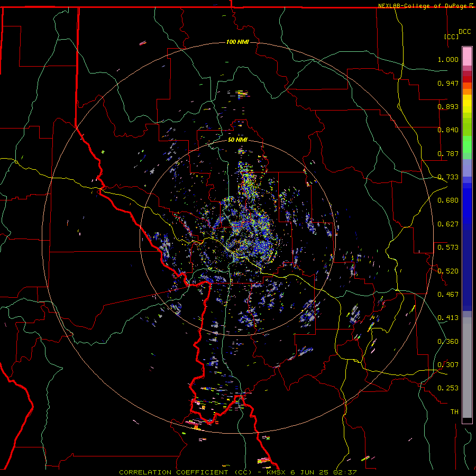
Task: Click the 0.253 legend value
Action: point(448,388)
